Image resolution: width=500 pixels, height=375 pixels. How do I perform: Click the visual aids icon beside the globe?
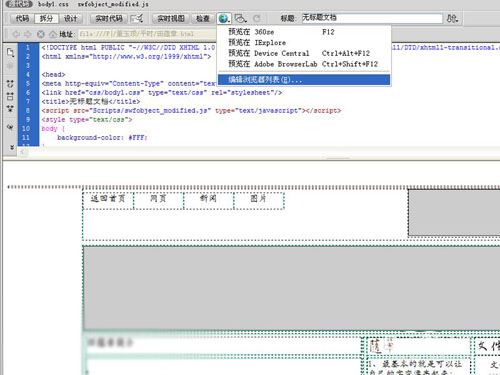click(x=240, y=18)
